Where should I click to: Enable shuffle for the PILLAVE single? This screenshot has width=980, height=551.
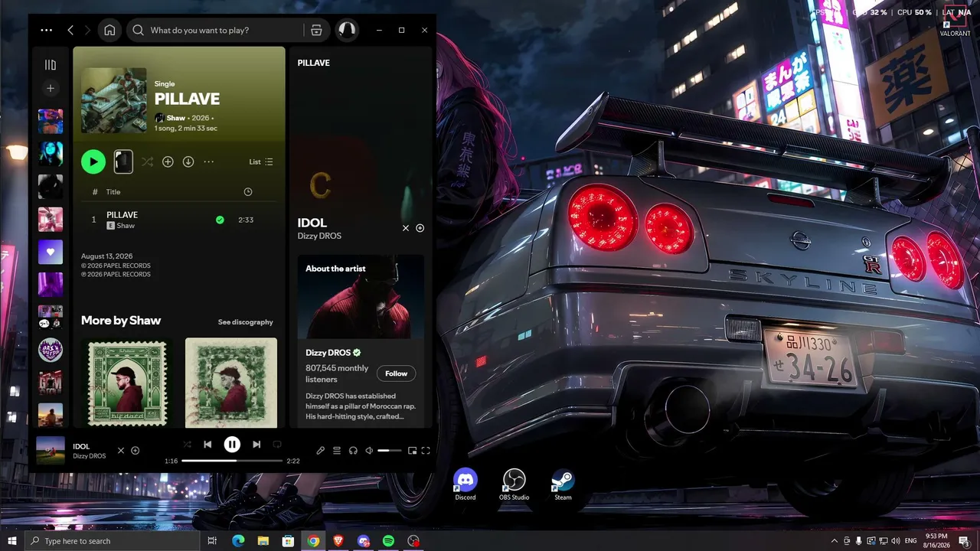(148, 161)
